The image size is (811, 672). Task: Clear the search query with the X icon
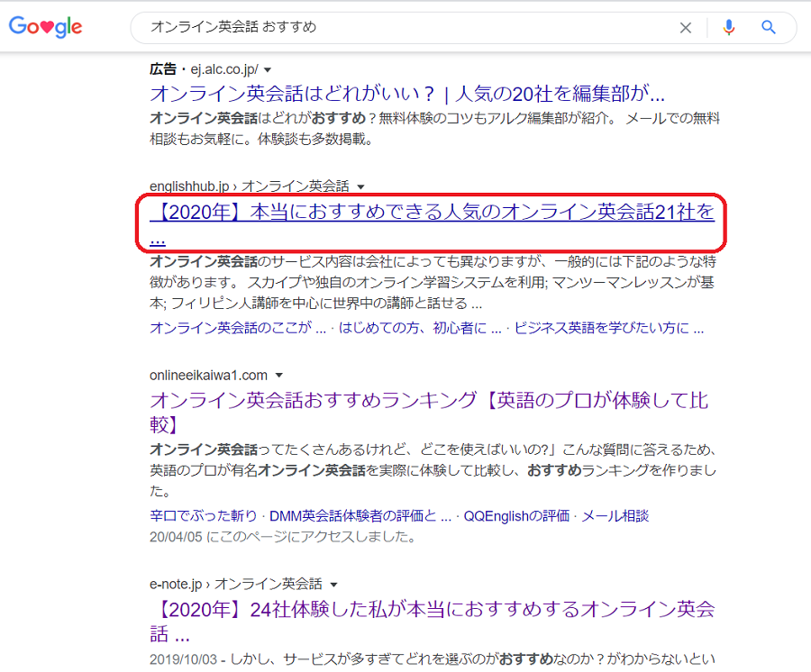[686, 27]
